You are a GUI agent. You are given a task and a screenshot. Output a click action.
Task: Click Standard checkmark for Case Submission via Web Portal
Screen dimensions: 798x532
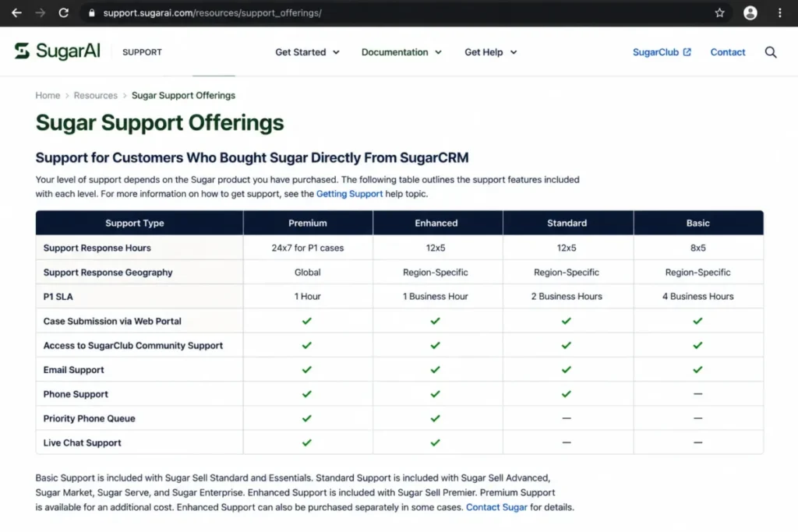coord(567,321)
